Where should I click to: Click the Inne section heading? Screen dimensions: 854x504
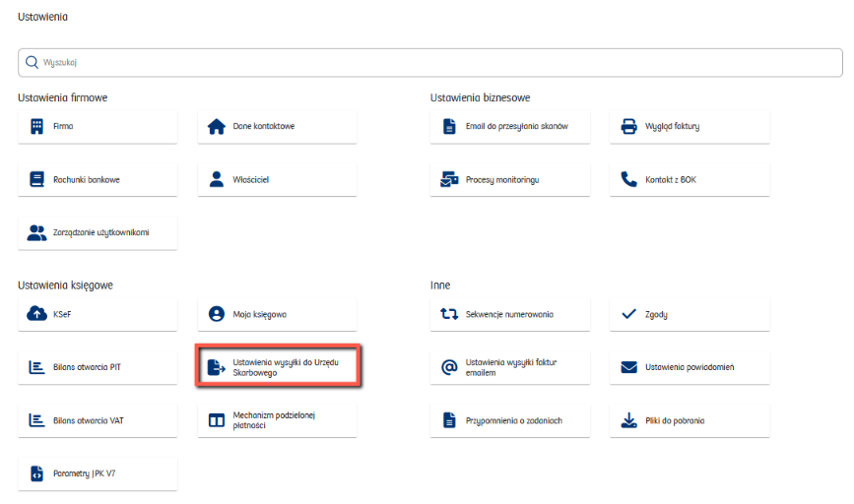click(440, 285)
